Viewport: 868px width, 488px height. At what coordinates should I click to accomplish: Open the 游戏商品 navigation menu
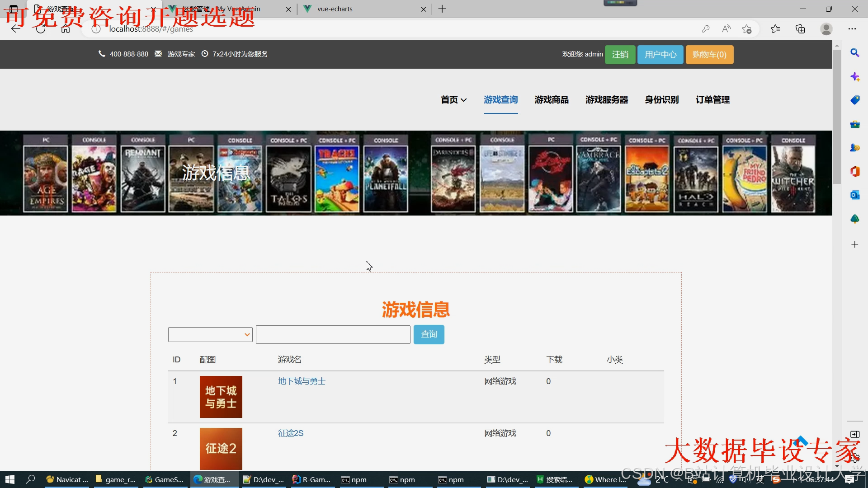coord(552,99)
